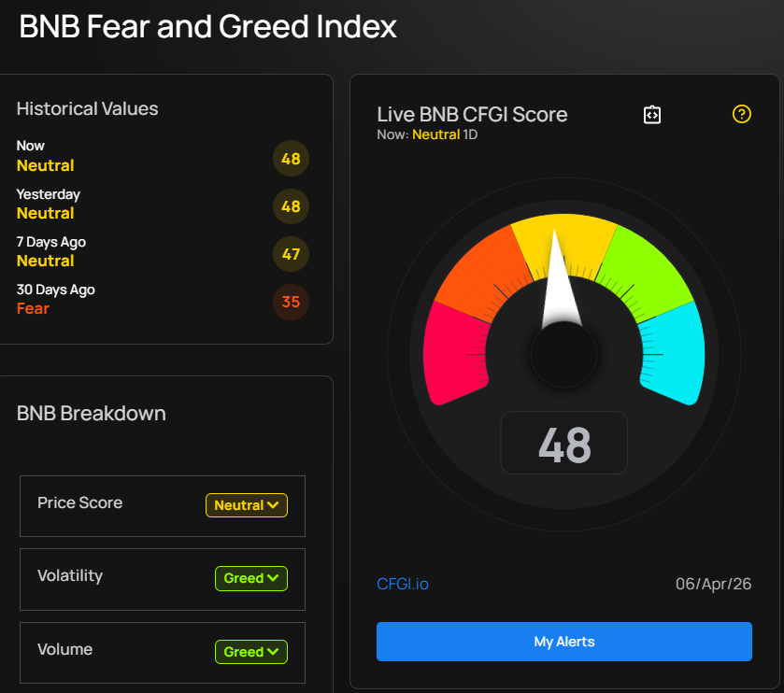Viewport: 784px width, 693px height.
Task: Click the gauge's cyan extreme greed segment
Action: pos(675,355)
